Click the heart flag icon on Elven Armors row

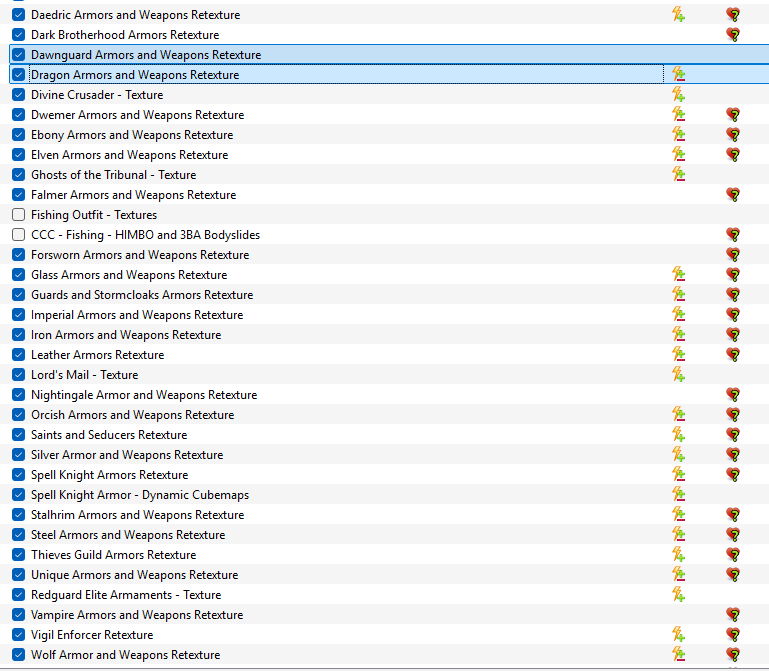click(x=733, y=155)
